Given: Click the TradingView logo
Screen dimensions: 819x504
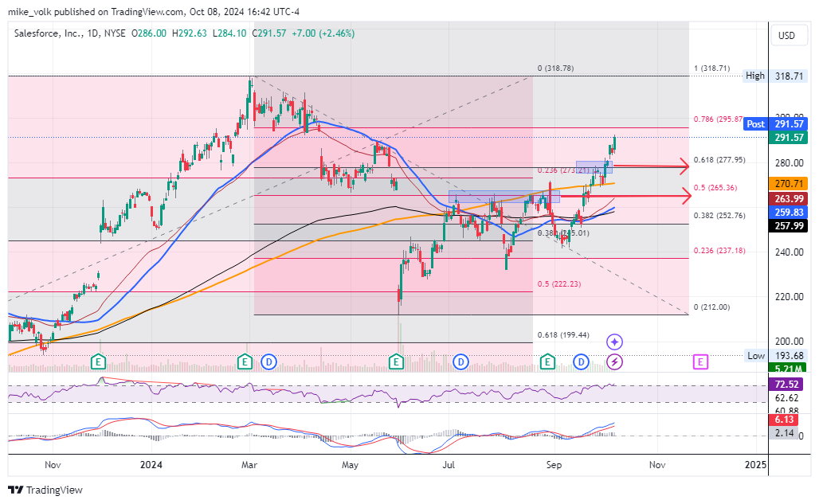Looking at the screenshot, I should click(x=45, y=490).
